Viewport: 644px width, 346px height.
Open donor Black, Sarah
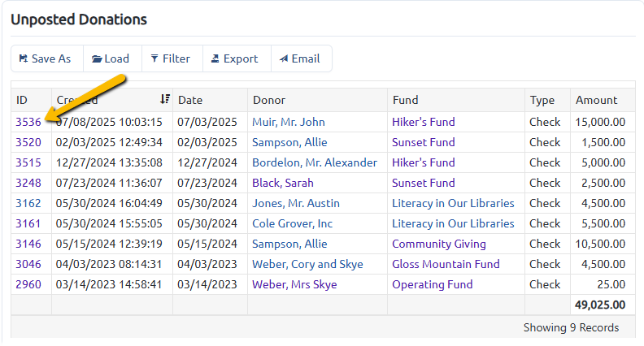pyautogui.click(x=283, y=183)
